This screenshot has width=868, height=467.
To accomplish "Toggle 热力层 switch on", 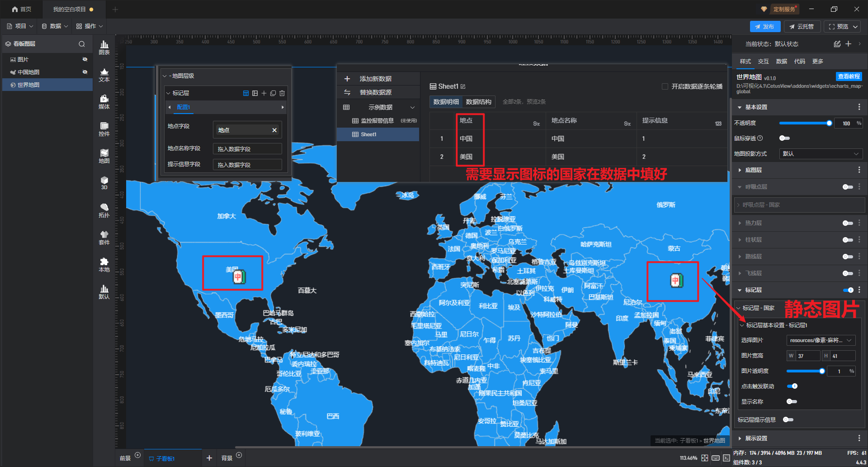I will click(848, 223).
